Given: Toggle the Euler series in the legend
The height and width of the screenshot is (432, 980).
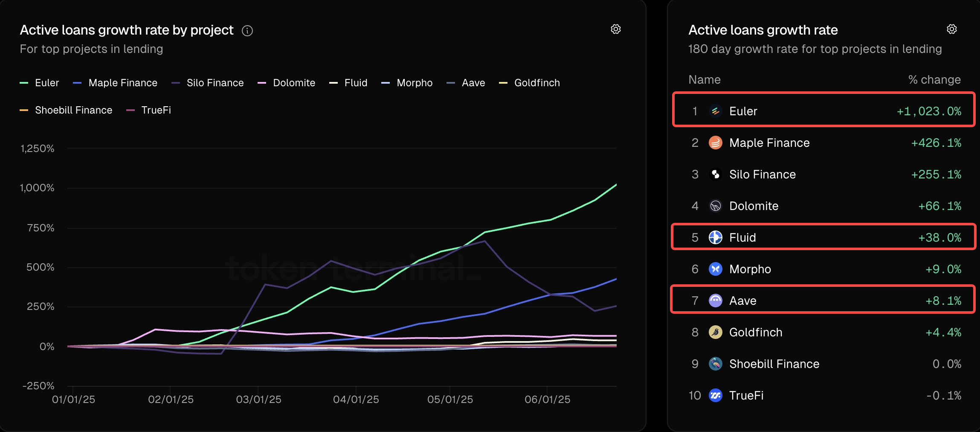Looking at the screenshot, I should coord(40,82).
